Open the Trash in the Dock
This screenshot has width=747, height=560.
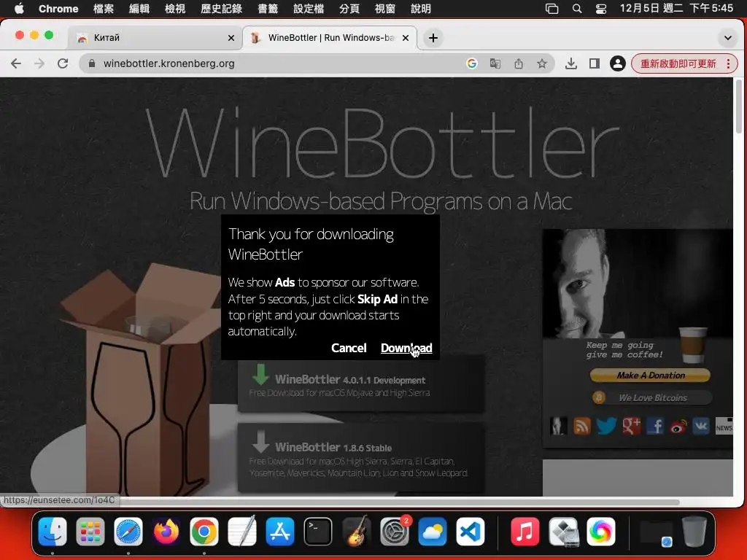pyautogui.click(x=694, y=532)
